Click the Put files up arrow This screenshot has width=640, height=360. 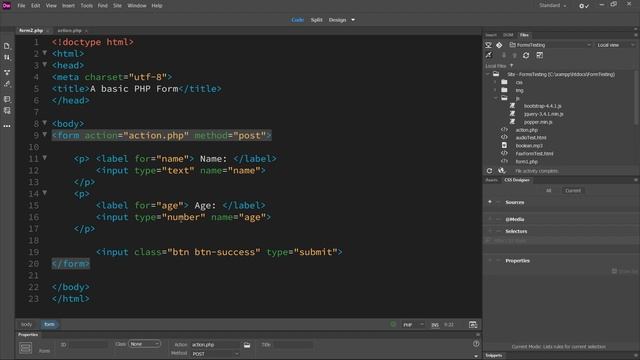[515, 55]
